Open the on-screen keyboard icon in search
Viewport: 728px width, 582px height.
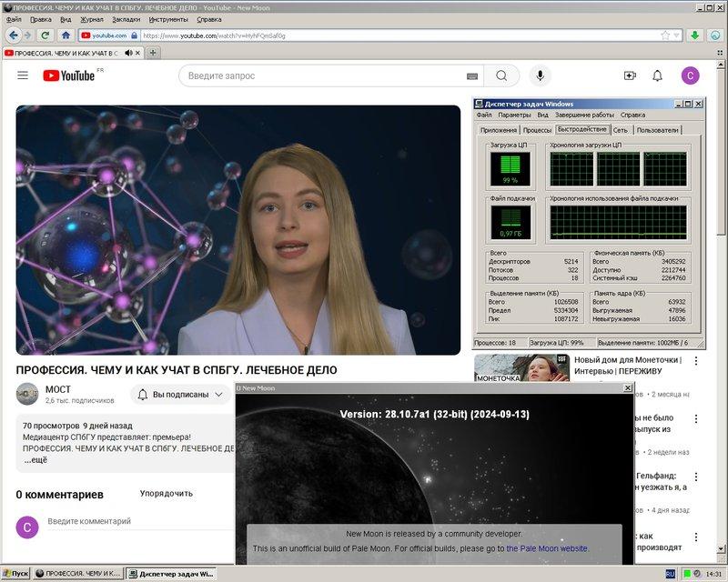point(471,76)
